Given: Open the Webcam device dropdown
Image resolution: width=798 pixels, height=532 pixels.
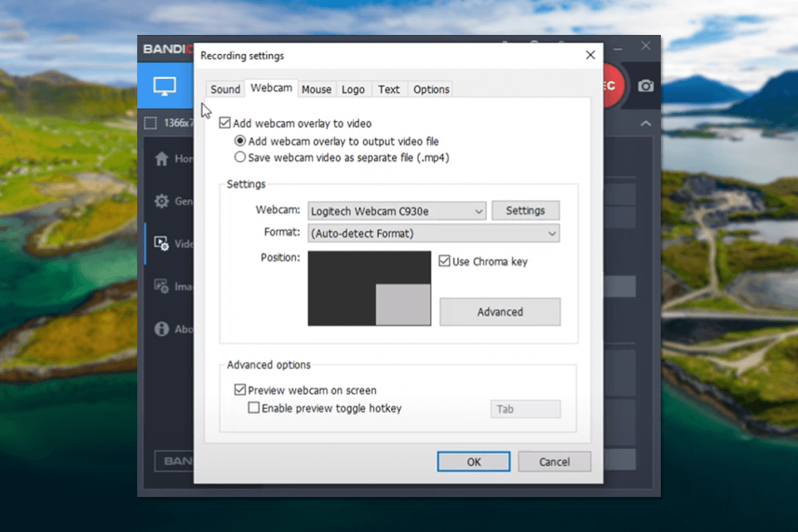Looking at the screenshot, I should (x=480, y=210).
